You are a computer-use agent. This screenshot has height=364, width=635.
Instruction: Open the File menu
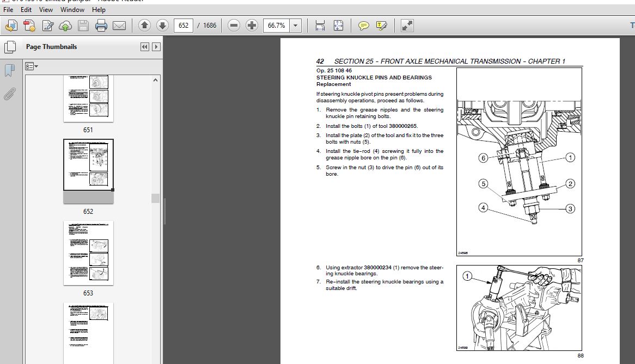[x=8, y=10]
